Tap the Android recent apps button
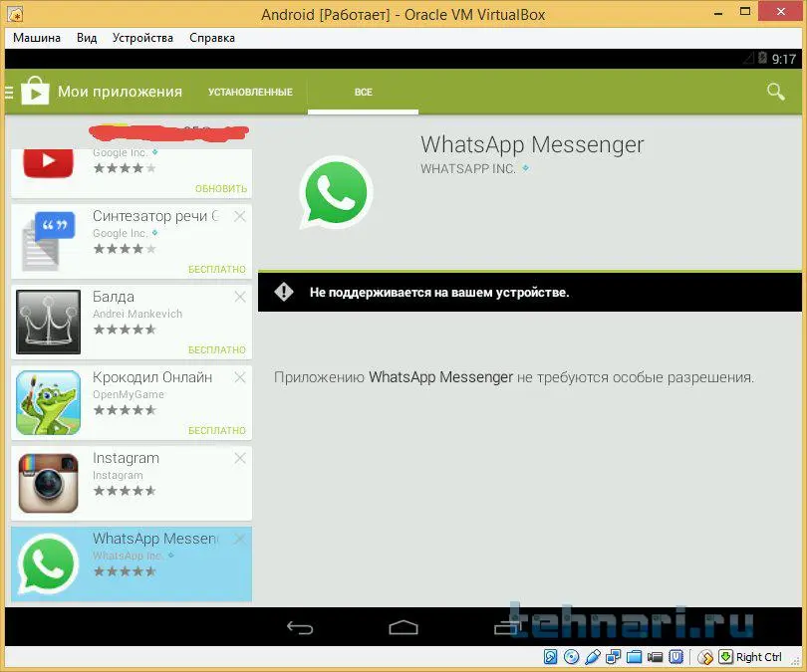 coord(506,627)
